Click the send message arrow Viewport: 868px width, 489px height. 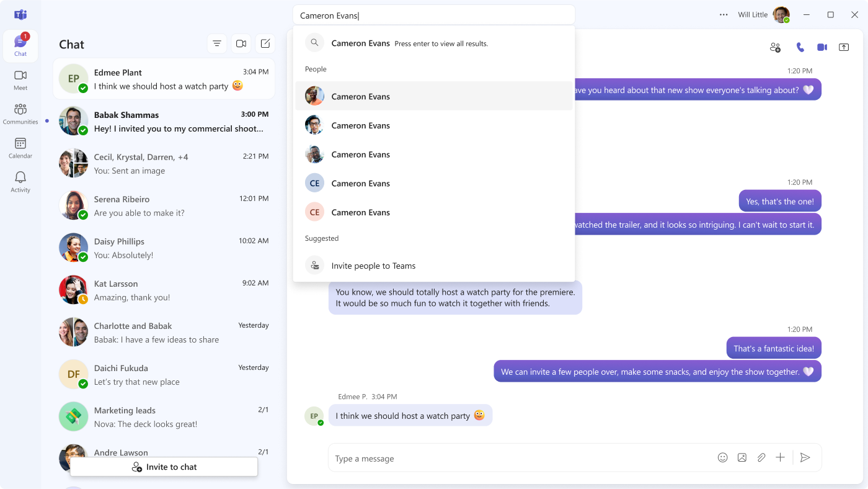click(805, 458)
